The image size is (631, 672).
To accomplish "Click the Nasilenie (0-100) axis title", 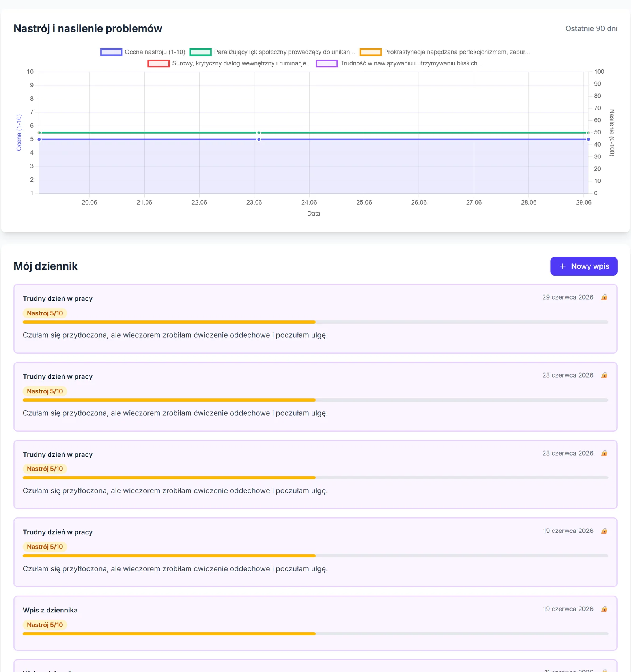I will click(612, 132).
